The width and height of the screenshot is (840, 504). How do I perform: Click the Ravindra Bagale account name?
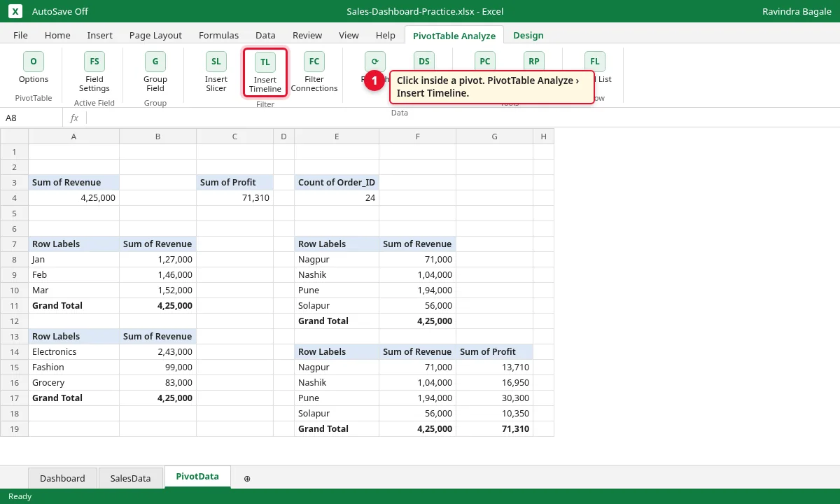click(x=797, y=11)
